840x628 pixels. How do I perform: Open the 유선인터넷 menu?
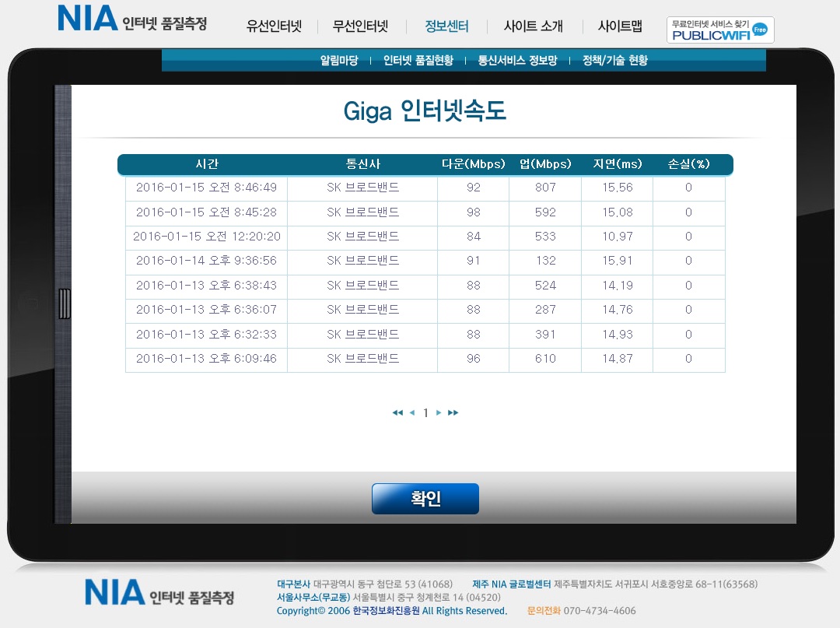pos(274,26)
